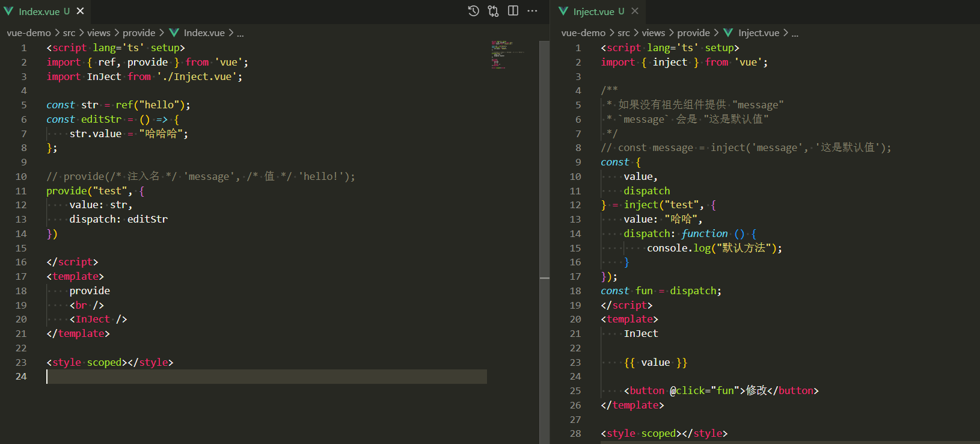Click the Vue icon on Index.vue tab
This screenshot has height=444, width=980.
point(8,11)
